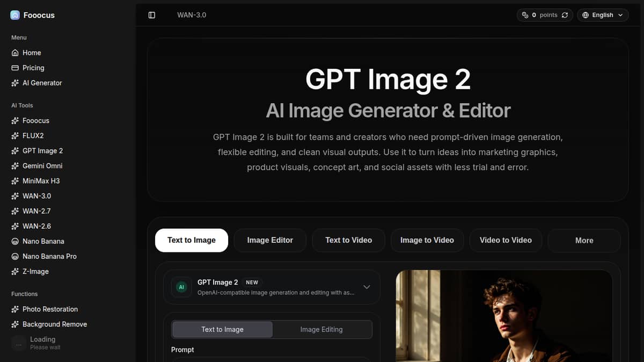Open Home from sidebar menu
The image size is (644, 362).
pyautogui.click(x=32, y=53)
